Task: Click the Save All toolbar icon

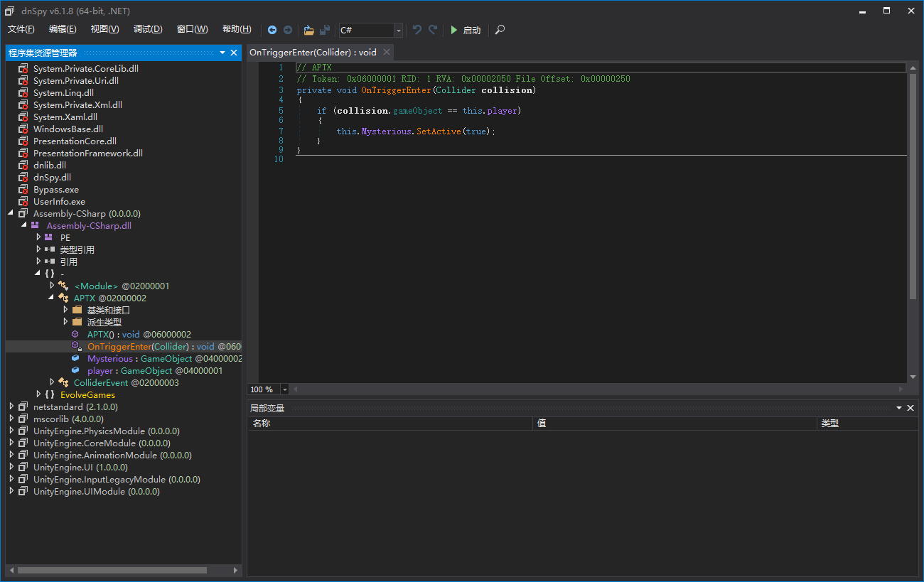Action: click(325, 30)
